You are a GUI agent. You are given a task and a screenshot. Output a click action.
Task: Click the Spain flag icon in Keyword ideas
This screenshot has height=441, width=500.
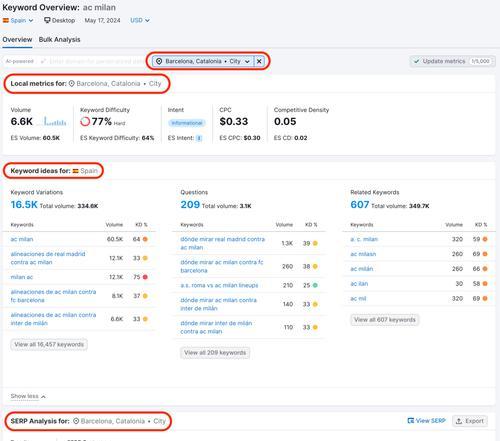click(76, 171)
